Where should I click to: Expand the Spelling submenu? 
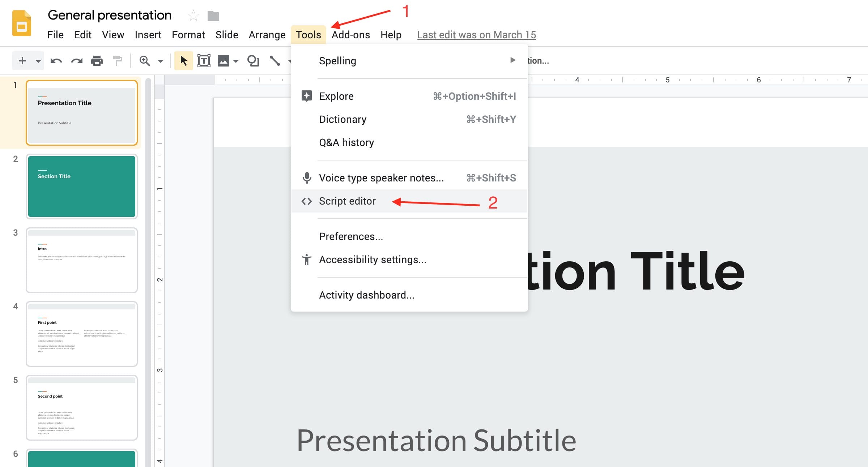tap(512, 60)
